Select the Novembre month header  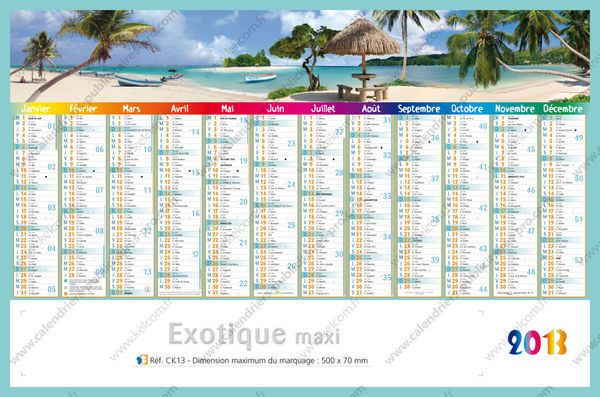(x=515, y=109)
